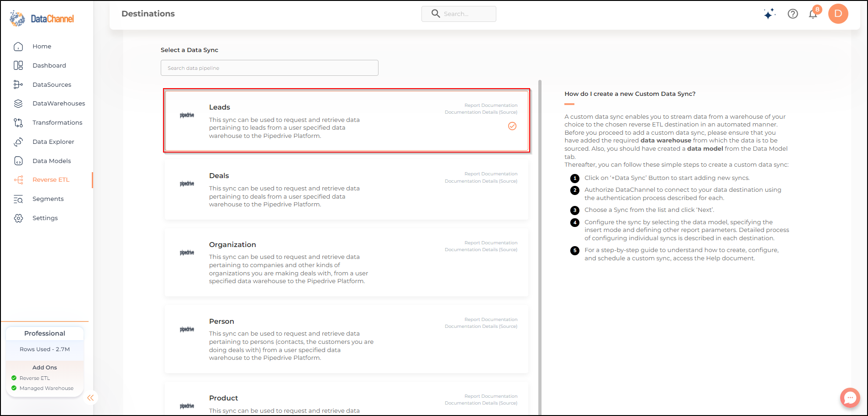Select the Deals data sync card

tap(346, 190)
